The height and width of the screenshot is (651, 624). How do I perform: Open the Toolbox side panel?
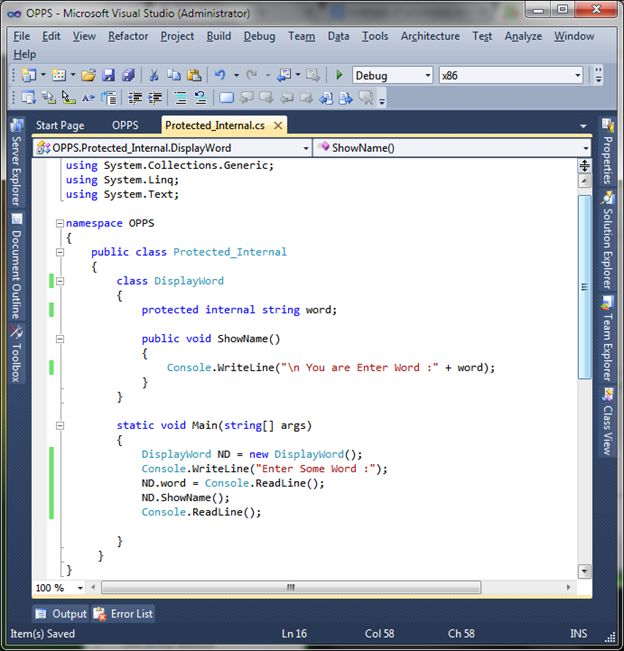[16, 354]
